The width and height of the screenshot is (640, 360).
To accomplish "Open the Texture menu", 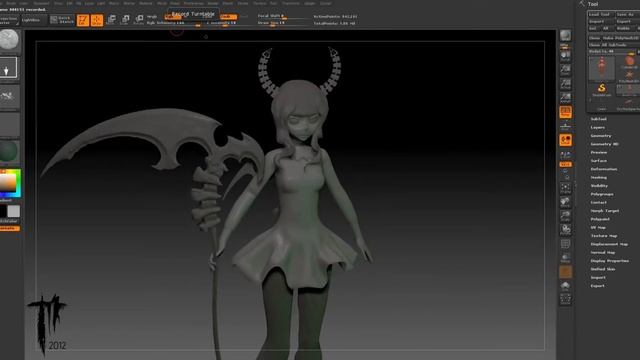I will [260, 3].
